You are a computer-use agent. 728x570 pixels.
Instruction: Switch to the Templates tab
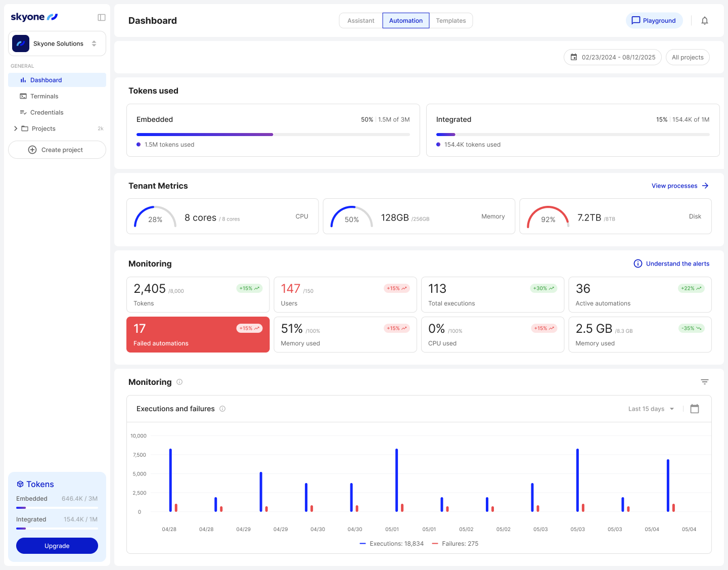point(451,21)
